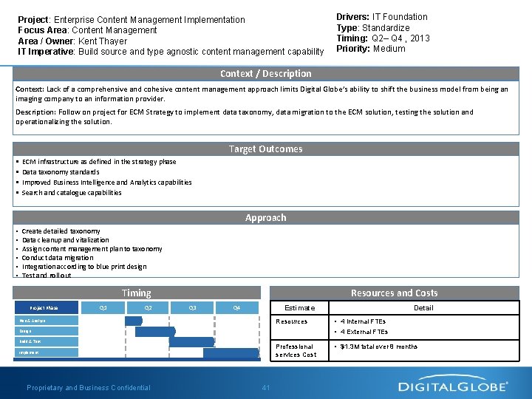Select the 'Type: Standardize' text
The width and height of the screenshot is (532, 399).
[x=373, y=27]
